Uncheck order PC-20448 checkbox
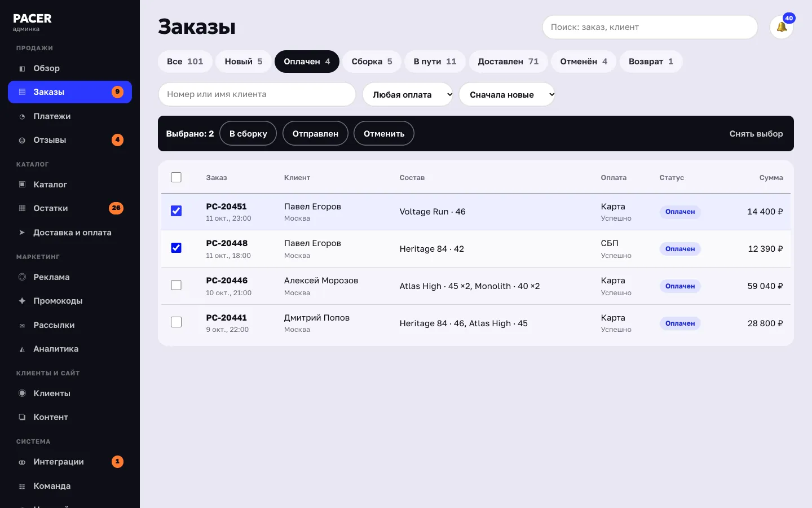This screenshot has height=508, width=812. click(176, 248)
